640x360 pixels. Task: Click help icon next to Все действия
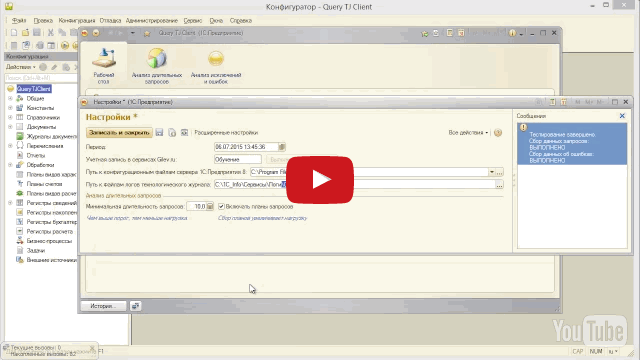click(498, 133)
